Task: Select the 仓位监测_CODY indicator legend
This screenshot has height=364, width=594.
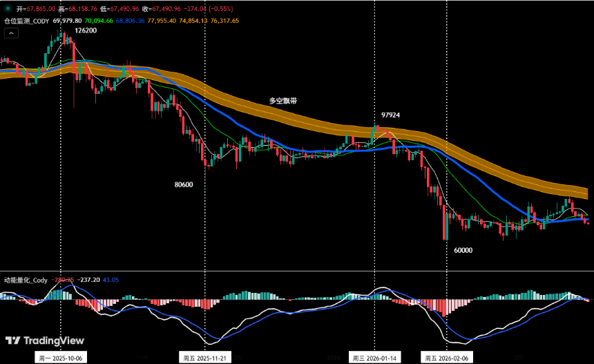Action: coord(26,21)
